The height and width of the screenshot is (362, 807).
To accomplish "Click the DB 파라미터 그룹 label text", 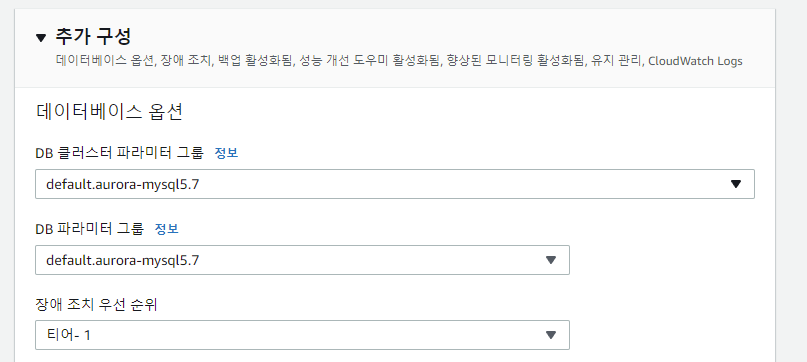I will click(90, 229).
